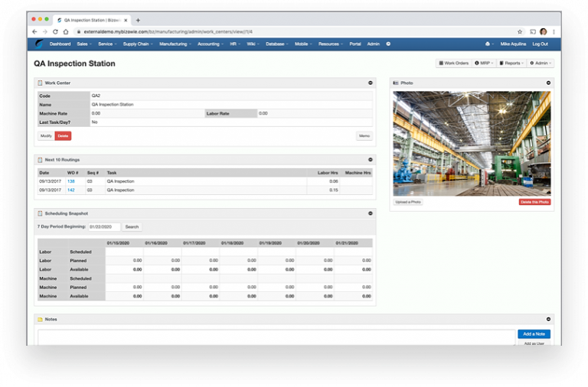Viewport: 588px width, 387px height.
Task: Open work order 142 link
Action: pyautogui.click(x=71, y=190)
